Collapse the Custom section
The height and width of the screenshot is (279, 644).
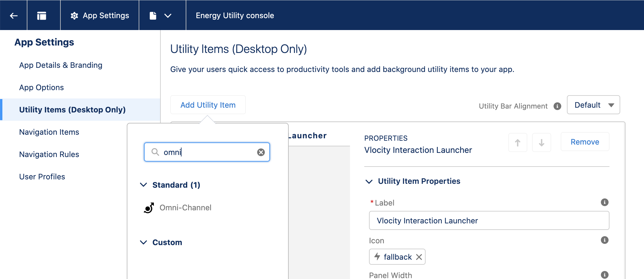point(143,242)
